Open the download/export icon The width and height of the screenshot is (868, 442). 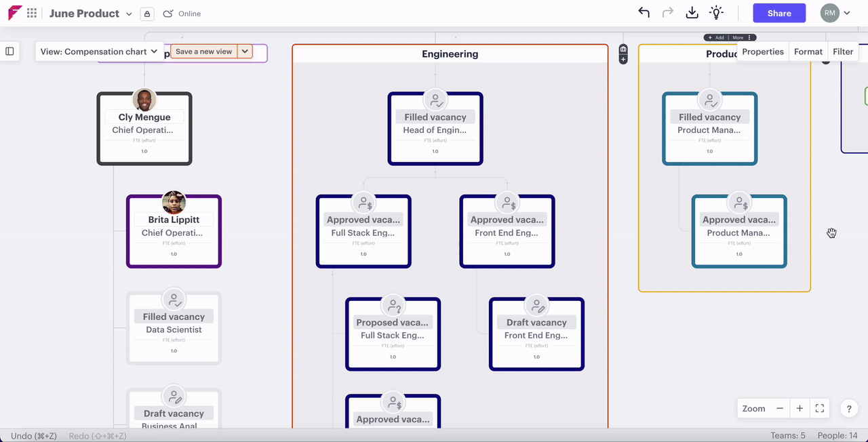point(692,12)
